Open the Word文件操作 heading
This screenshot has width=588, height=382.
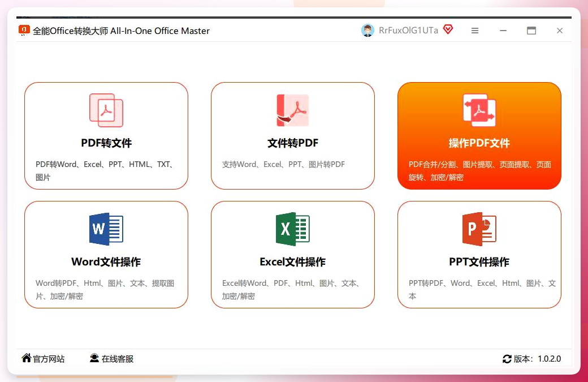[x=106, y=261]
